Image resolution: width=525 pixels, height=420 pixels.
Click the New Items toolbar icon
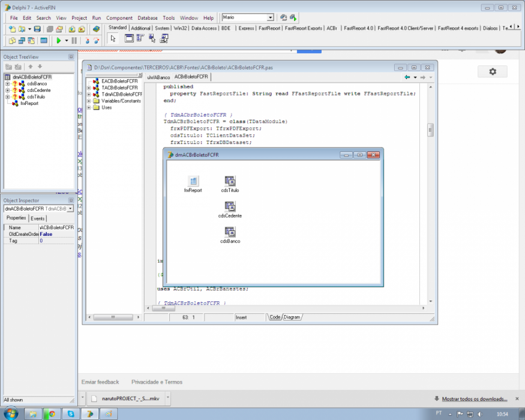(12, 29)
